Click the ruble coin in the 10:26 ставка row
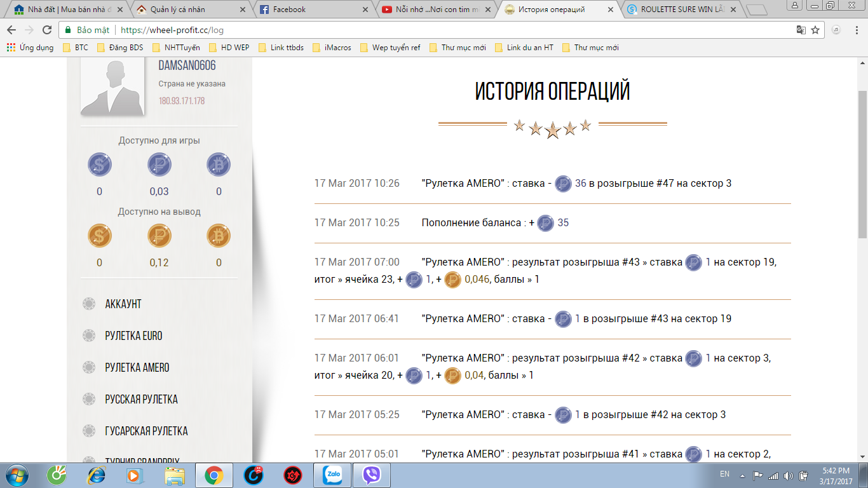868x488 pixels. (x=563, y=184)
